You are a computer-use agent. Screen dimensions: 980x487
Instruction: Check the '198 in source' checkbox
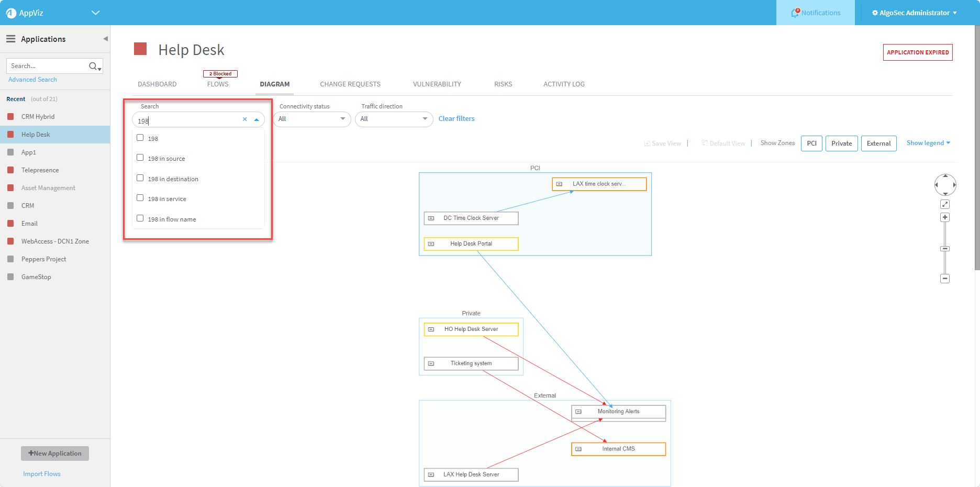pyautogui.click(x=140, y=158)
